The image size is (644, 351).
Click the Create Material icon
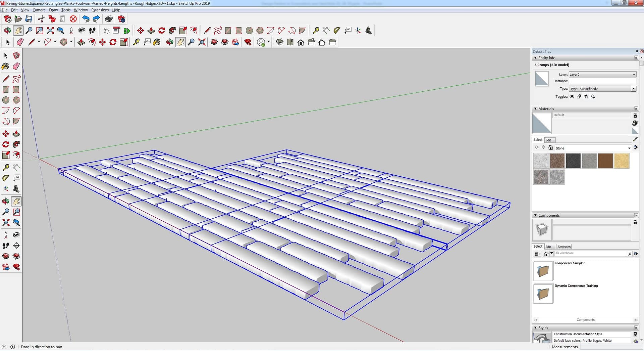point(635,123)
